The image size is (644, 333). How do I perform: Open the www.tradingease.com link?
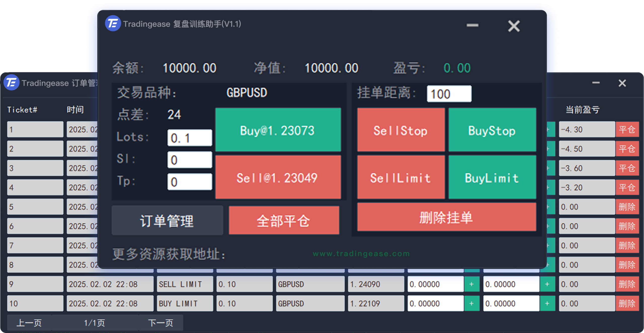click(x=361, y=253)
